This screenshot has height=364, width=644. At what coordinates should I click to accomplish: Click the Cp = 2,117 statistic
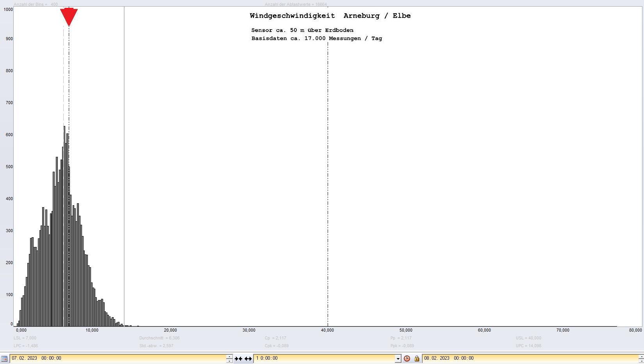click(x=275, y=338)
